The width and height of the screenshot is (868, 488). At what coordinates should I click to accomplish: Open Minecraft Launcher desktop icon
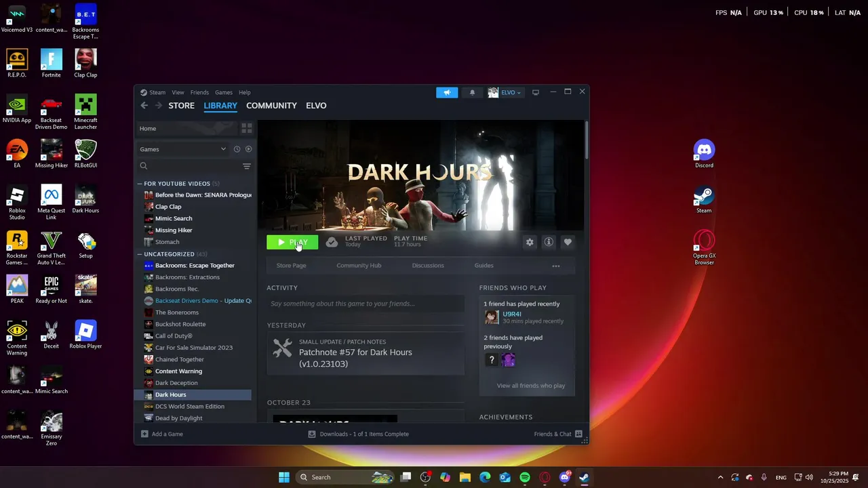click(85, 112)
